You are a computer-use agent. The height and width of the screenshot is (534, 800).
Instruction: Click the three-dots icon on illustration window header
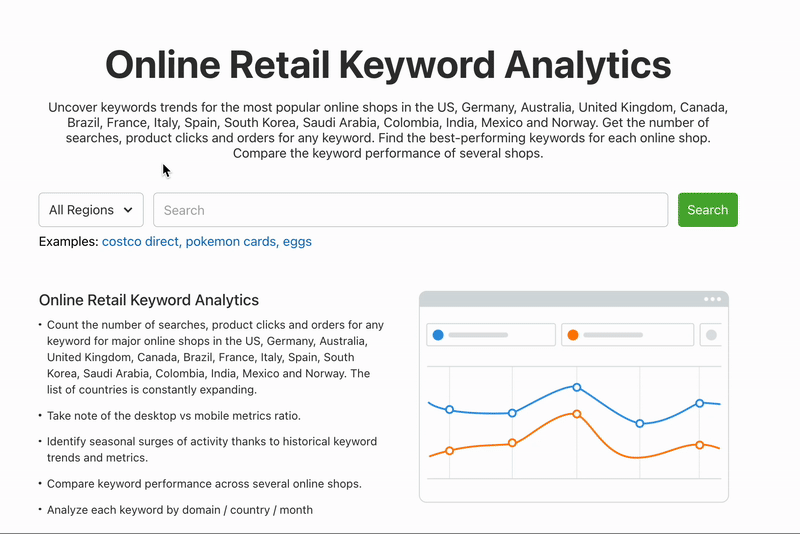coord(712,299)
